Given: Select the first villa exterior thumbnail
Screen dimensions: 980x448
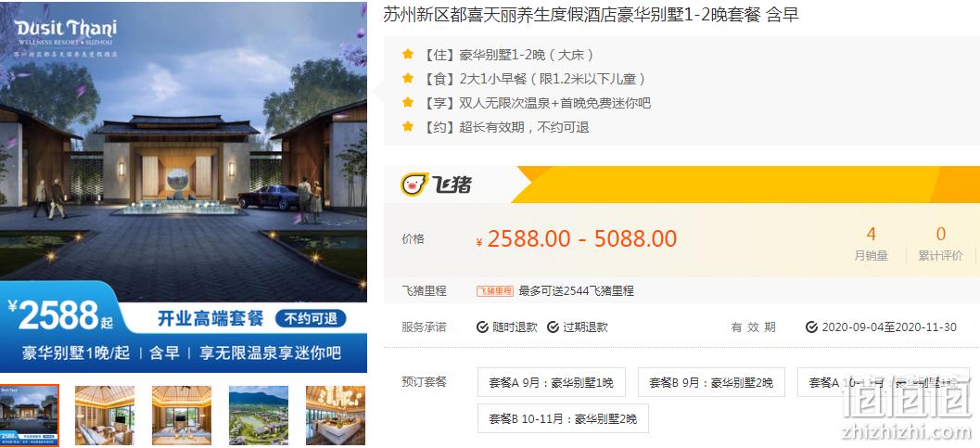Looking at the screenshot, I should pos(30,416).
